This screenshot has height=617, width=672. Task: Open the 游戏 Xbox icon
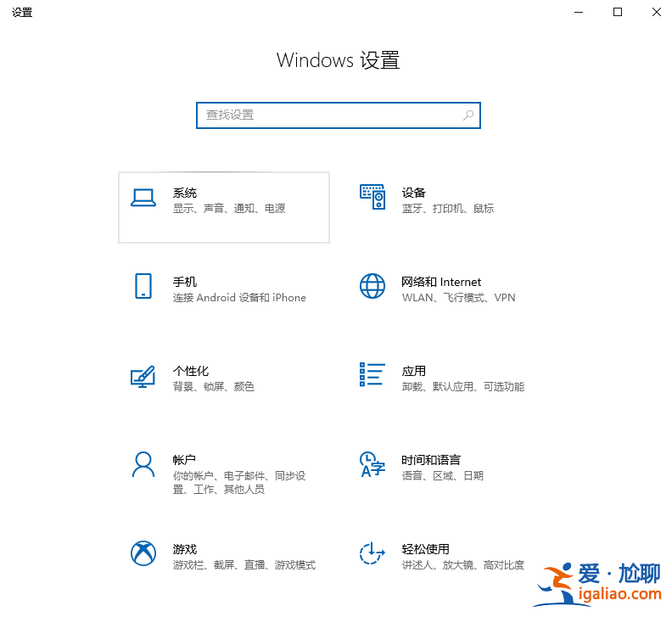click(x=143, y=553)
